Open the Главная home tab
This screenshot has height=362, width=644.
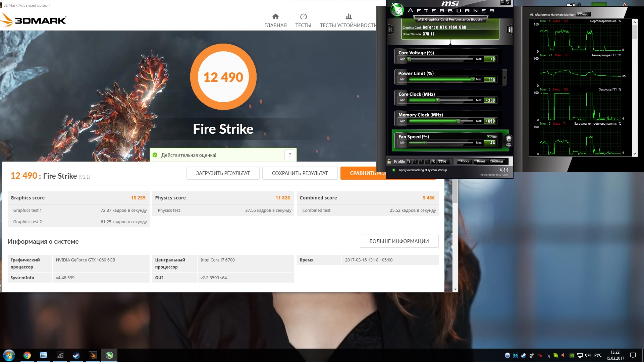point(275,20)
